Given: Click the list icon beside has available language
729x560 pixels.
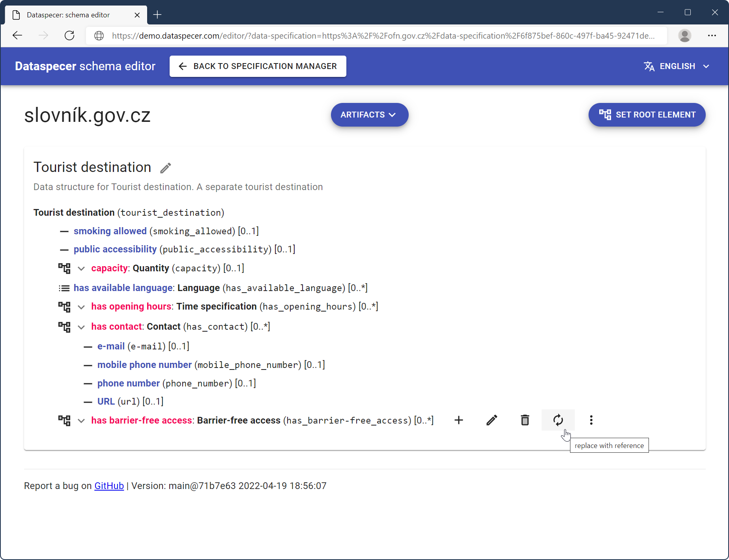Looking at the screenshot, I should pyautogui.click(x=64, y=288).
